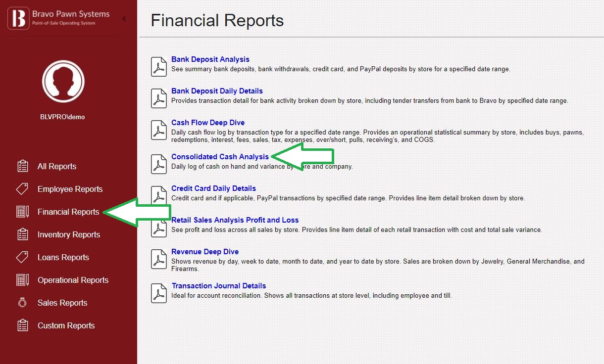Click the PDF icon beside Transaction Journal Details

tap(158, 293)
